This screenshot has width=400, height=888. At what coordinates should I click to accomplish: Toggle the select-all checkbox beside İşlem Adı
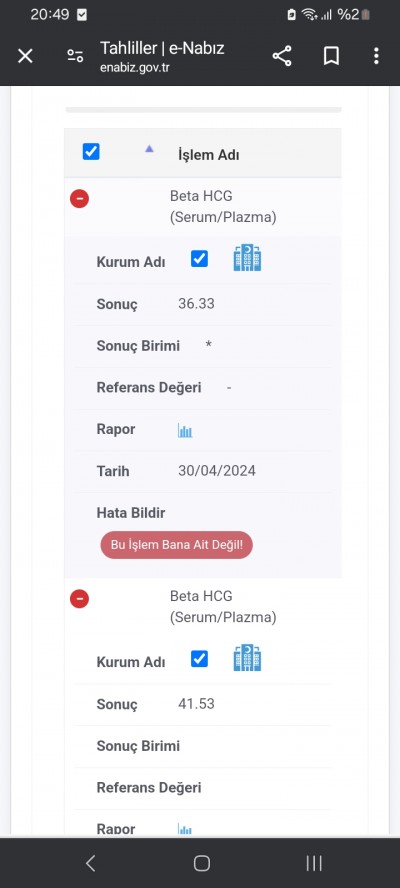pos(91,151)
